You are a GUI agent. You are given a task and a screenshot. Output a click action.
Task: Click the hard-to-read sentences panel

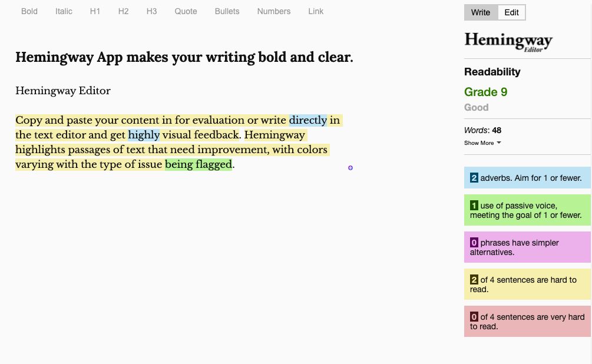pos(526,284)
